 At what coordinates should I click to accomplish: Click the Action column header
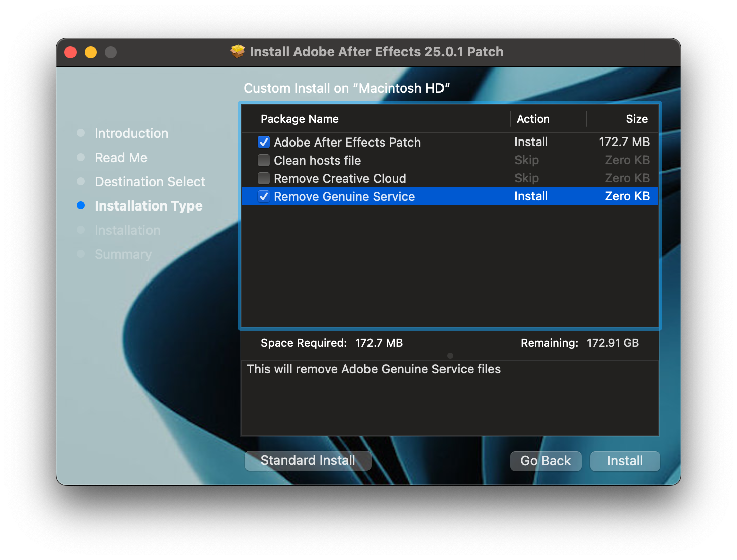533,119
